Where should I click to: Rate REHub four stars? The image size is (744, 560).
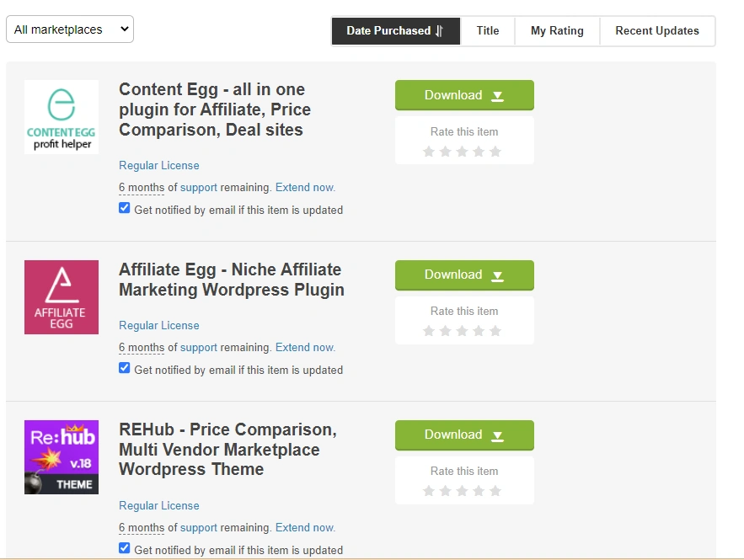(479, 491)
